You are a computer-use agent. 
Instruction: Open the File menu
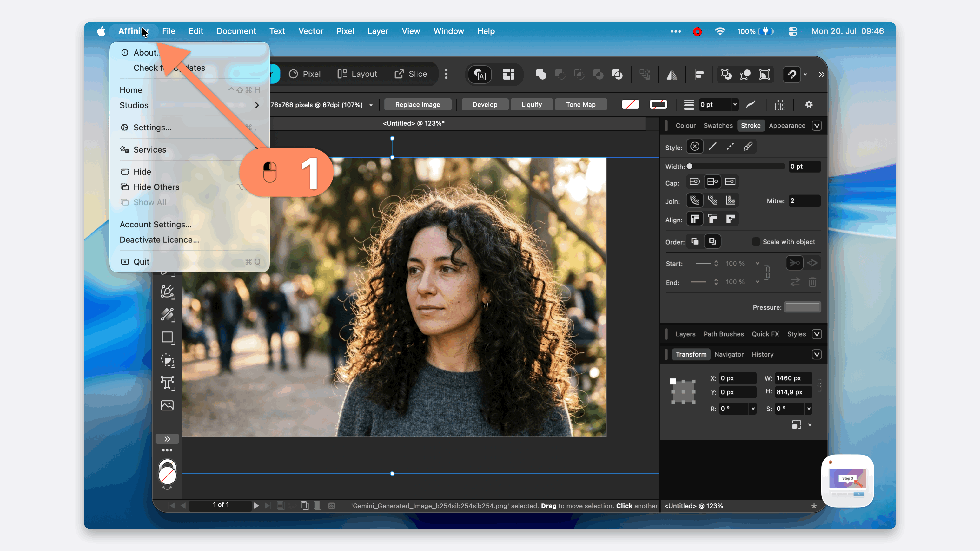tap(169, 31)
